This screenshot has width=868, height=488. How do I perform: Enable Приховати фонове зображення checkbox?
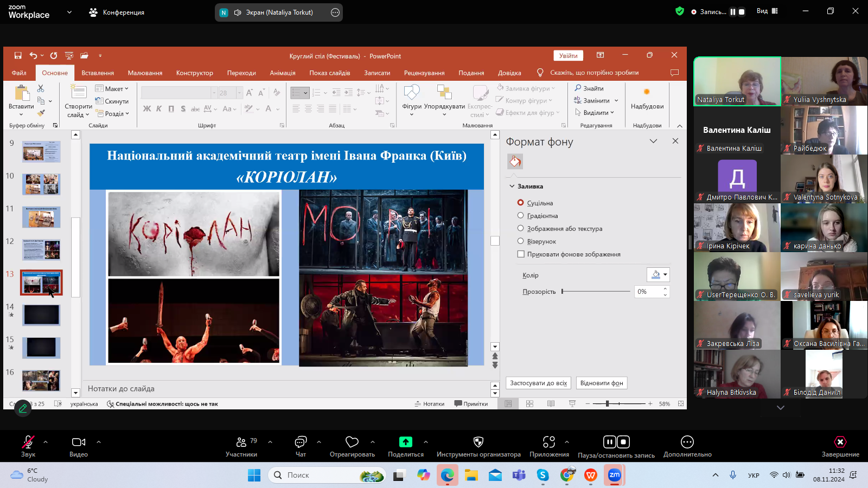[x=521, y=254]
